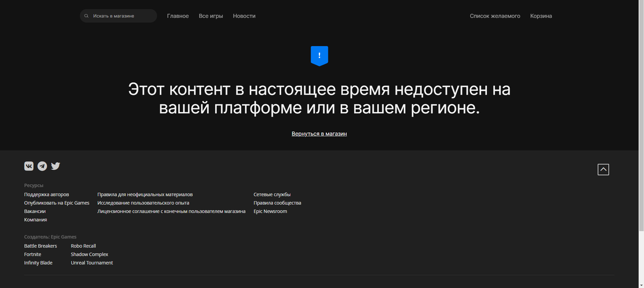Screen dimensions: 644x288
Task: Click the back-to-top arrow button
Action: tap(603, 169)
